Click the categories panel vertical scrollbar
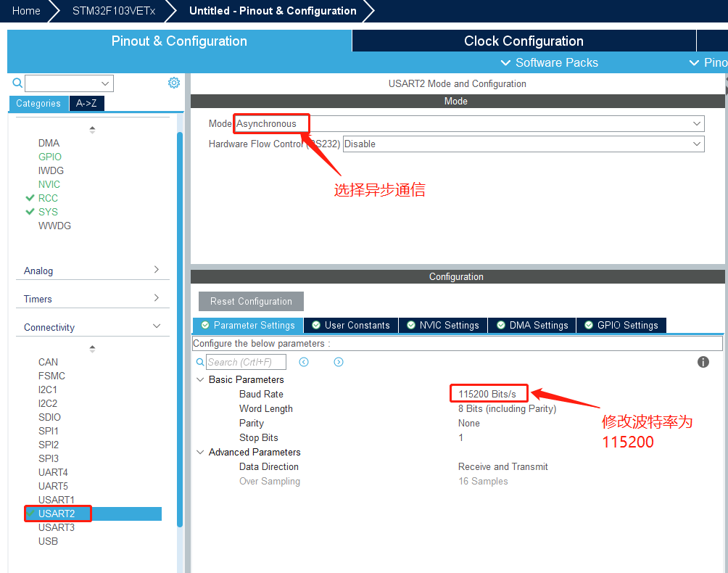Image resolution: width=728 pixels, height=573 pixels. 180,329
